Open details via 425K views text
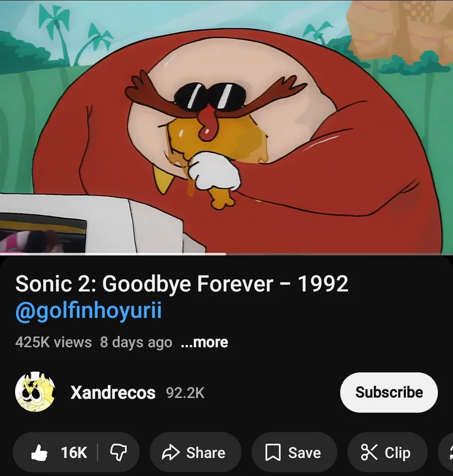Image resolution: width=453 pixels, height=476 pixels. 53,342
